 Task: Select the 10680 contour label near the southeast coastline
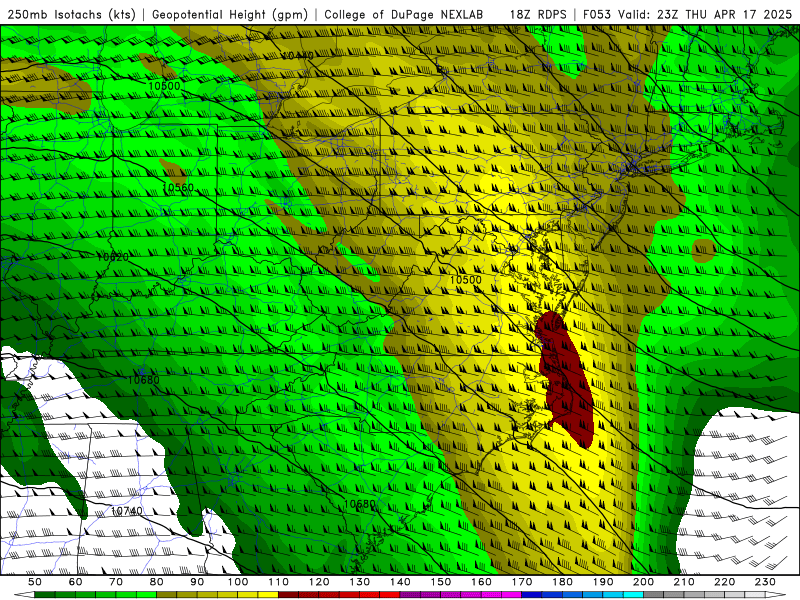pos(360,504)
